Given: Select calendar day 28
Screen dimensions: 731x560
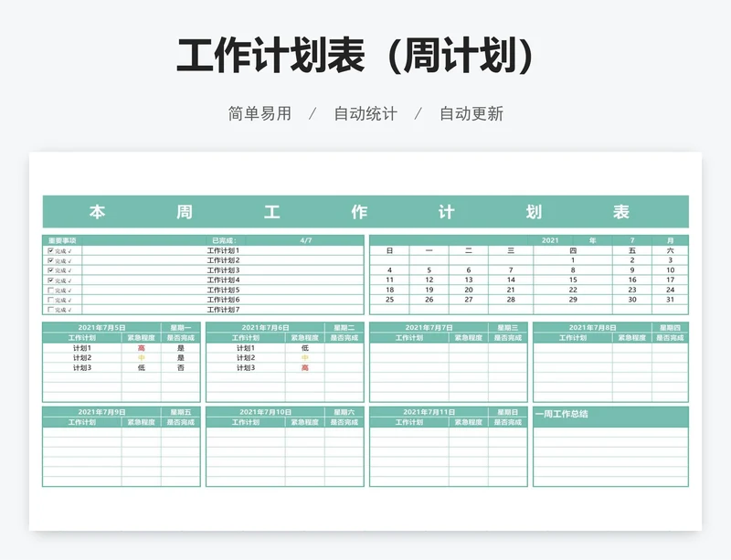Looking at the screenshot, I should pos(511,300).
